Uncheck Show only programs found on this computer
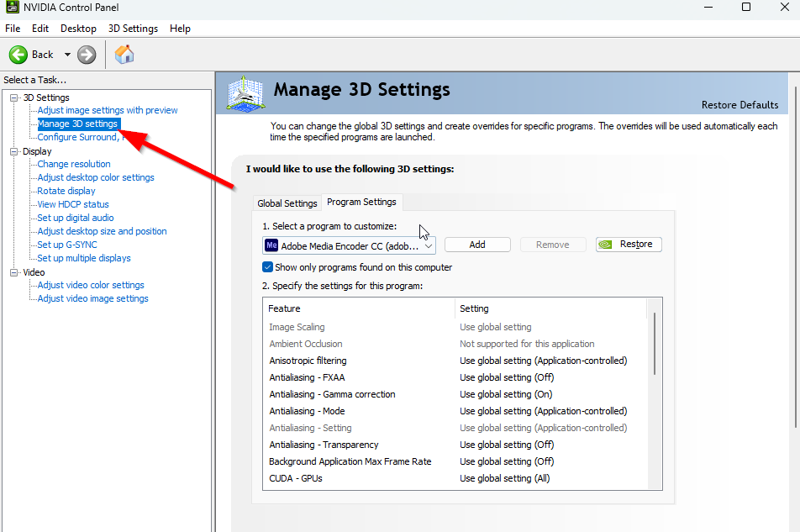The image size is (800, 532). click(268, 267)
